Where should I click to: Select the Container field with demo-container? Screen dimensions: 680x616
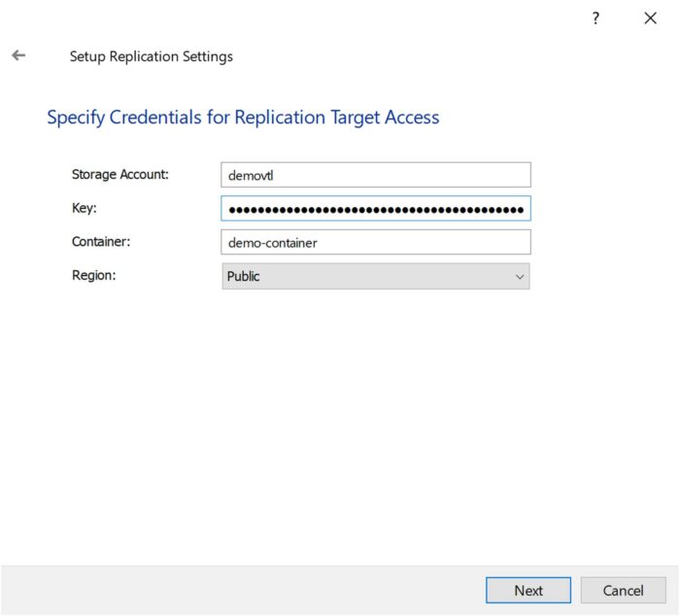click(x=375, y=242)
